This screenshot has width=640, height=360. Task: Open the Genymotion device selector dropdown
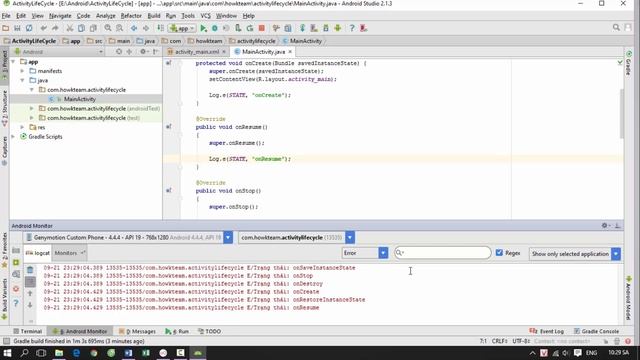(228, 237)
